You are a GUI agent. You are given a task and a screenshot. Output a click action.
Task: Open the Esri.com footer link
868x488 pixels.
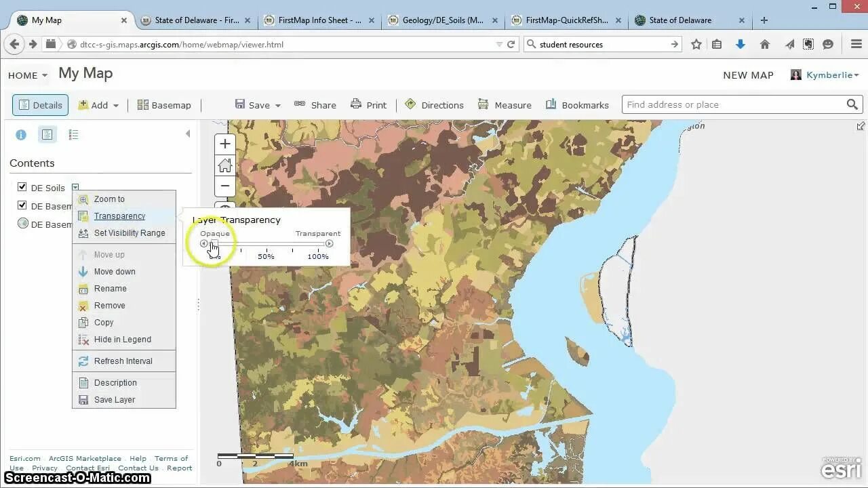pyautogui.click(x=25, y=459)
